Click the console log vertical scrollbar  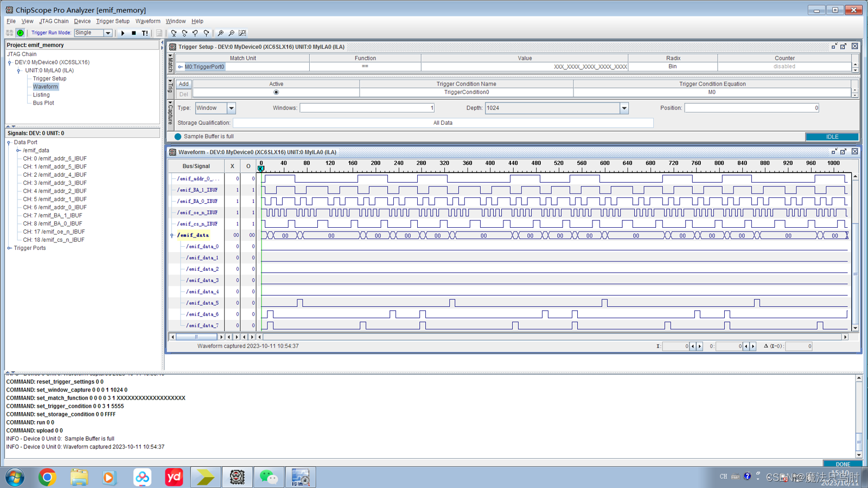(x=859, y=416)
